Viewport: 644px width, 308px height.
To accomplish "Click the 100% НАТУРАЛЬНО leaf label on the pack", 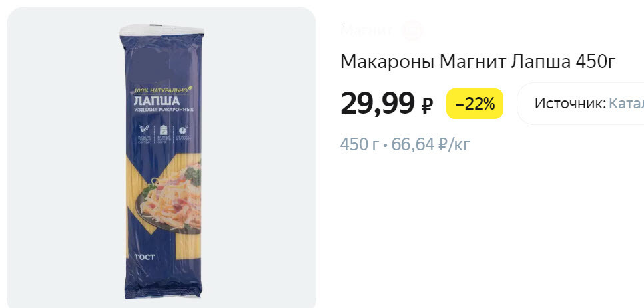I will (163, 90).
